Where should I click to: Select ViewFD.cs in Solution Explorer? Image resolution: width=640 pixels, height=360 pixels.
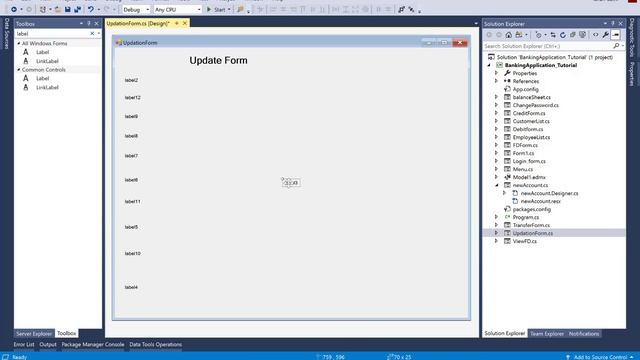[x=524, y=241]
